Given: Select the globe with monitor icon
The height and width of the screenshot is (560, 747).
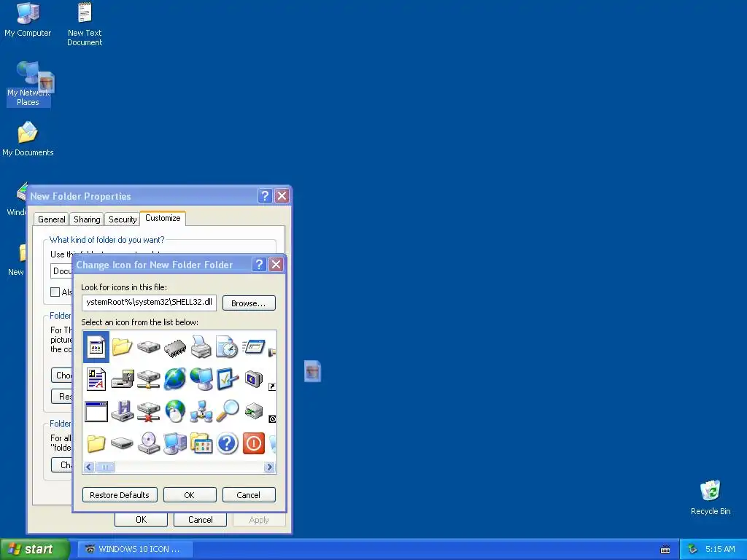Looking at the screenshot, I should (x=201, y=379).
